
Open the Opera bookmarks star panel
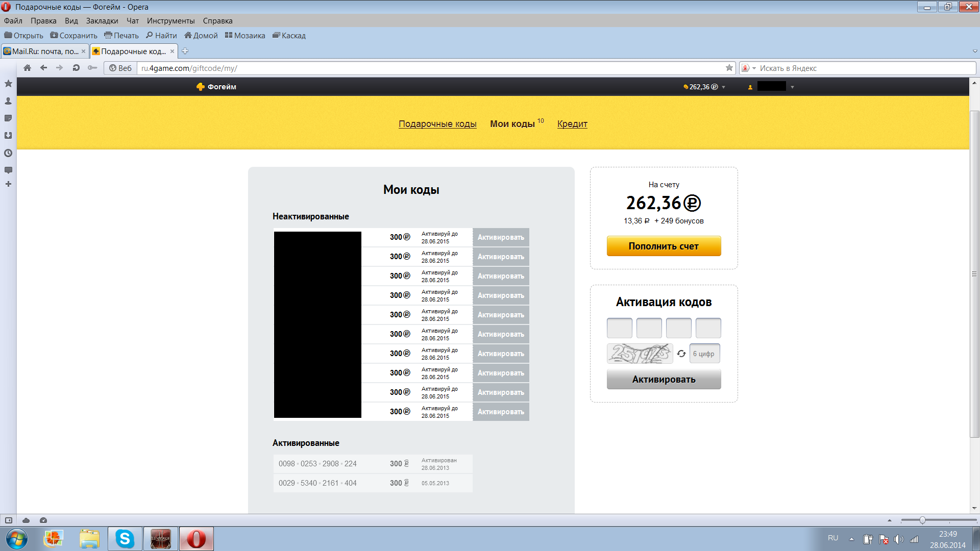point(8,83)
